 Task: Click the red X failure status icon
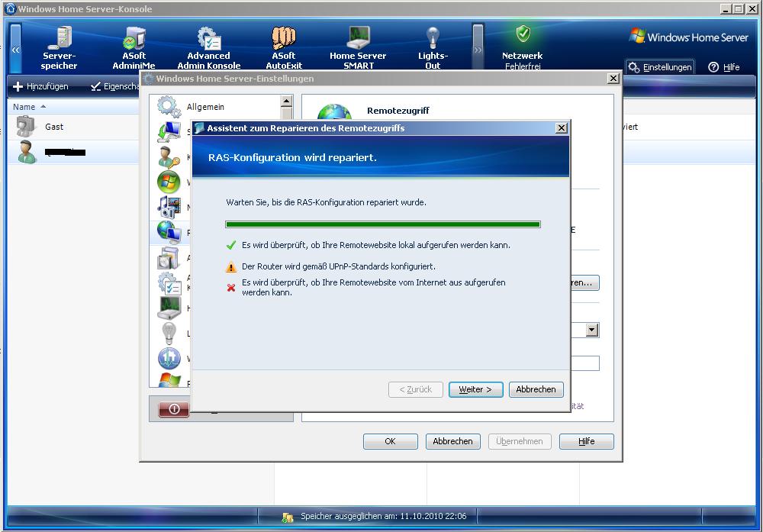point(231,288)
